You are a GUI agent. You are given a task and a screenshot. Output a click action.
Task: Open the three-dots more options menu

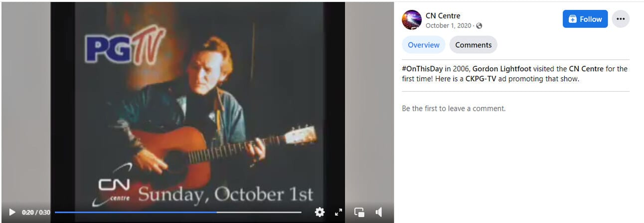[621, 19]
